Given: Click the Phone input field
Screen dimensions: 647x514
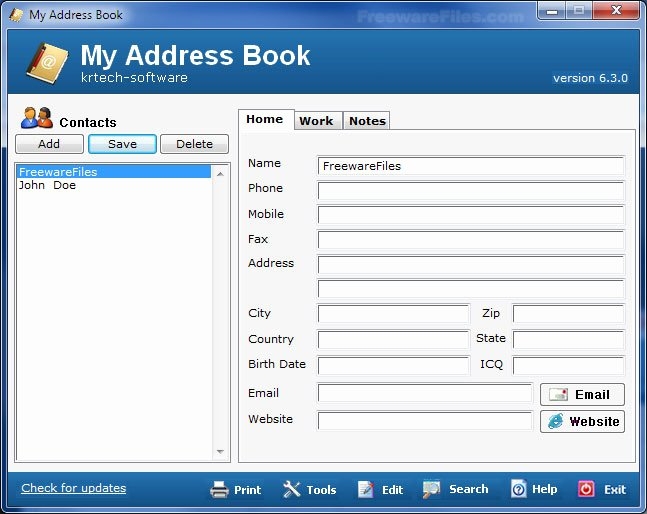Looking at the screenshot, I should (x=470, y=191).
